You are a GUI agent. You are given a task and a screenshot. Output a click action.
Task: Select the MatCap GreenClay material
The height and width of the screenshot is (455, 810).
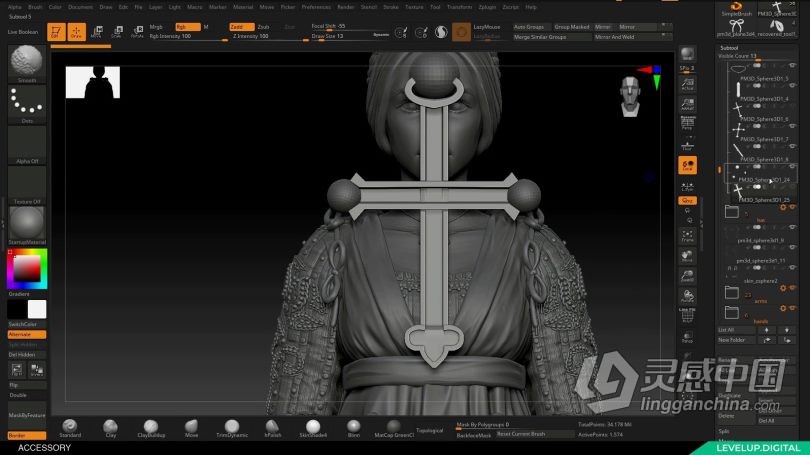coord(394,428)
